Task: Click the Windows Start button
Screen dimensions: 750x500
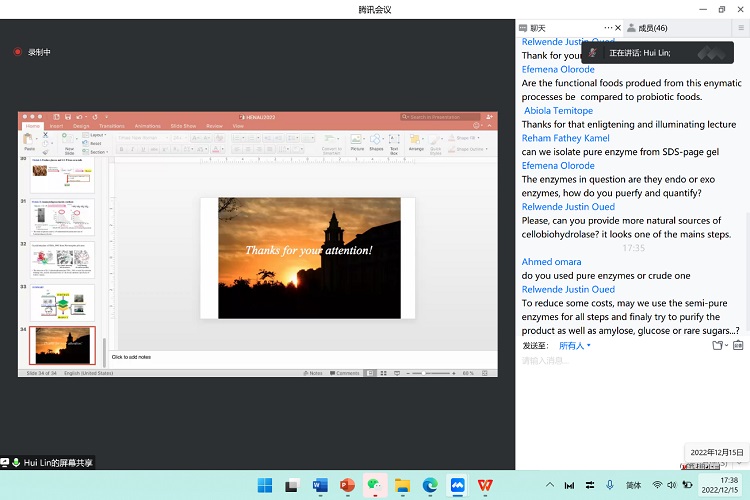Action: click(x=265, y=485)
